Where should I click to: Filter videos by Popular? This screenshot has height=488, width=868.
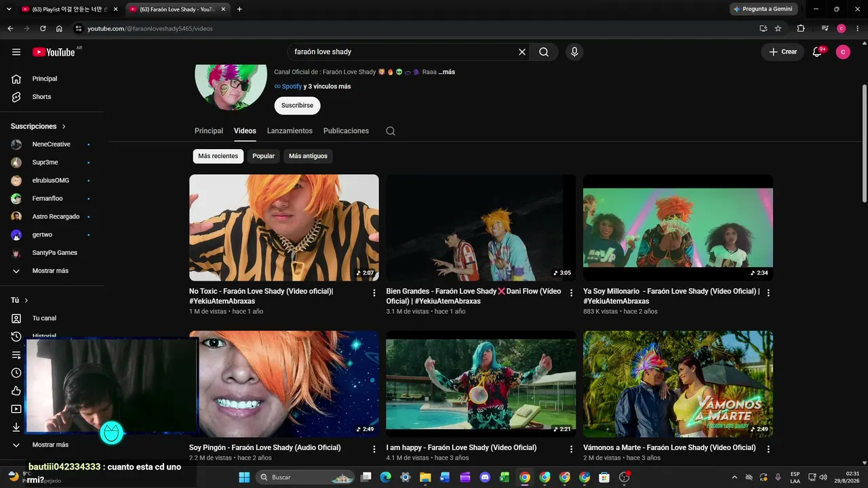(x=263, y=157)
